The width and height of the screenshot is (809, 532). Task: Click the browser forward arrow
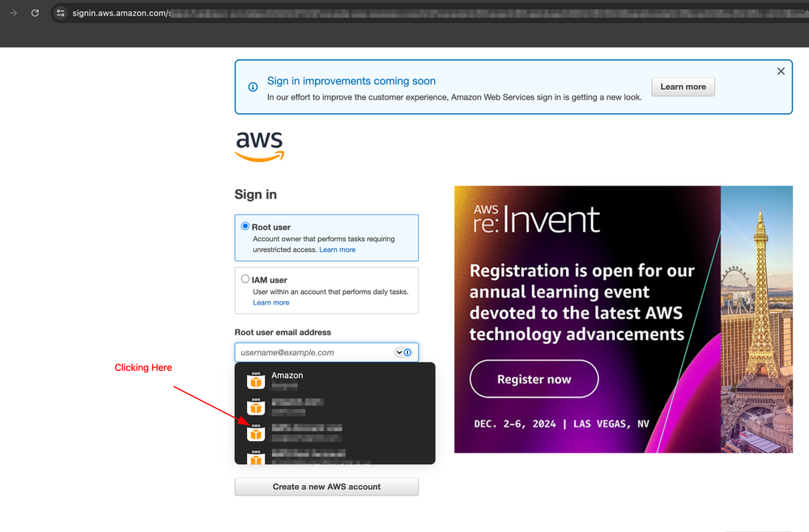coord(13,13)
